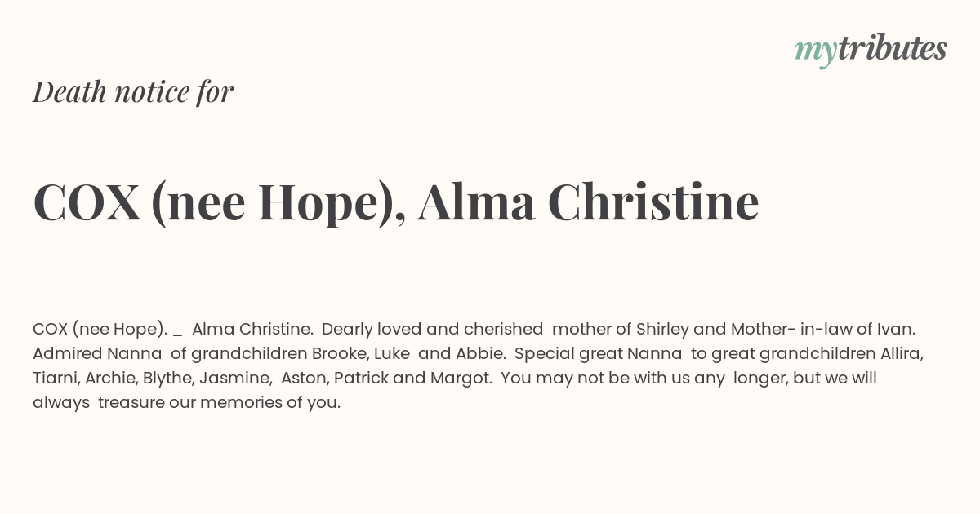The height and width of the screenshot is (514, 980).
Task: Click the mytributes logo
Action: pos(871,51)
